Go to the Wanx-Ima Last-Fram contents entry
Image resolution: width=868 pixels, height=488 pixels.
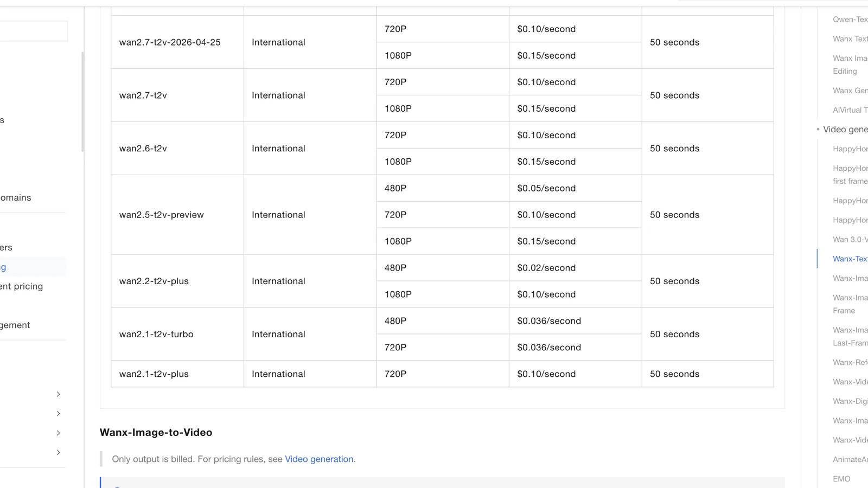(850, 337)
